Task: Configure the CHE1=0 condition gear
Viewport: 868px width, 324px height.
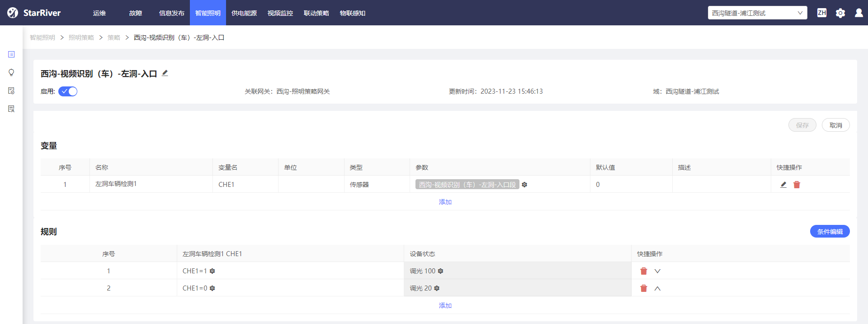Action: pos(212,288)
